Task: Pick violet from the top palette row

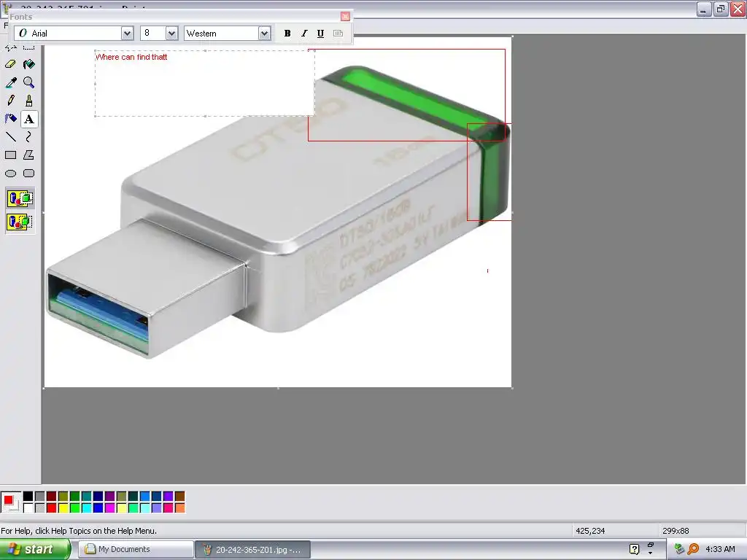Action: tap(169, 497)
